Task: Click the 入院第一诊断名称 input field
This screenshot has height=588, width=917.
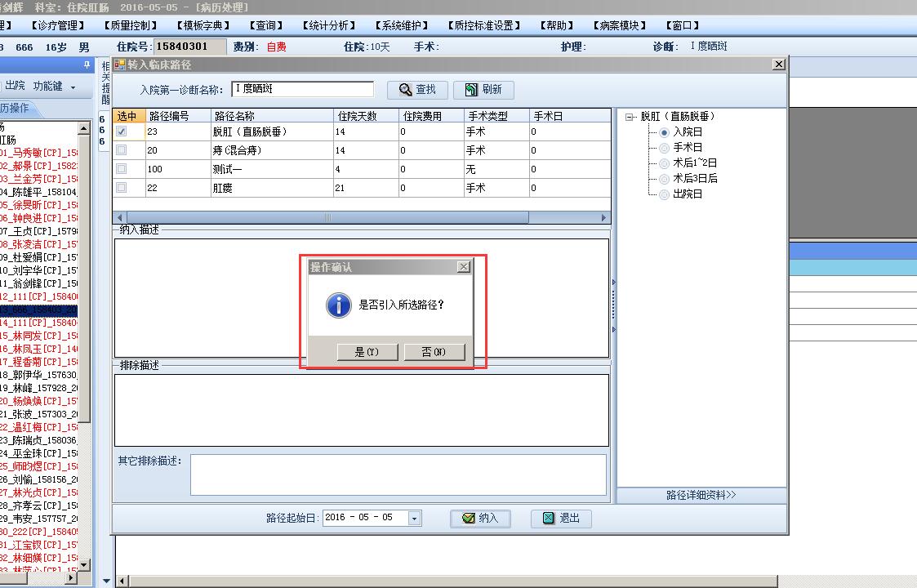Action: [x=302, y=89]
